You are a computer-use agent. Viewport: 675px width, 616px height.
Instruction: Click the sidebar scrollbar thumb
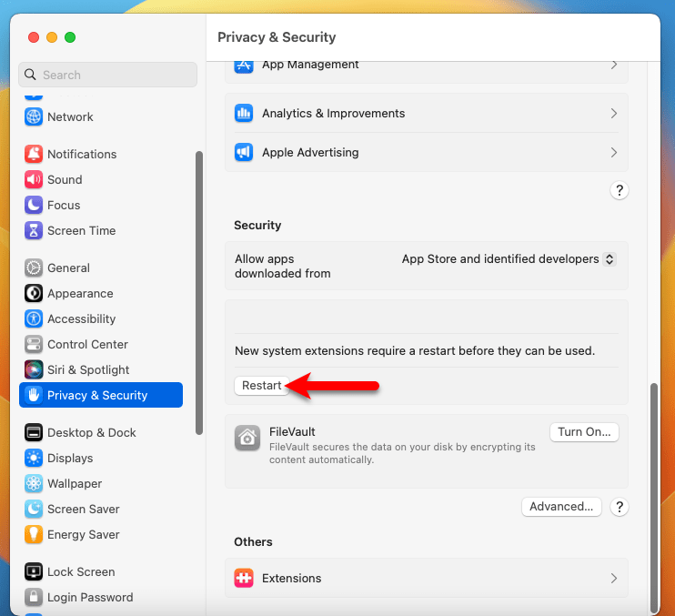point(199,293)
